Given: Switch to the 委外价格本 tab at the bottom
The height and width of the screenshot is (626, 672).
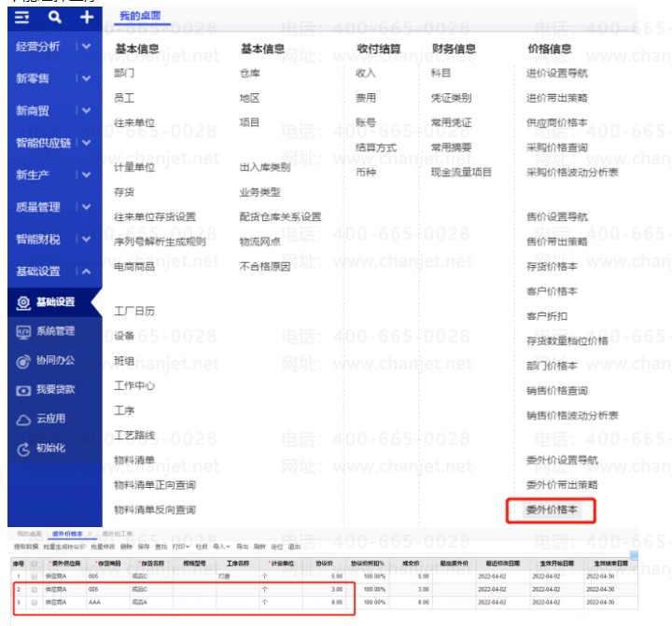Looking at the screenshot, I should 67,534.
